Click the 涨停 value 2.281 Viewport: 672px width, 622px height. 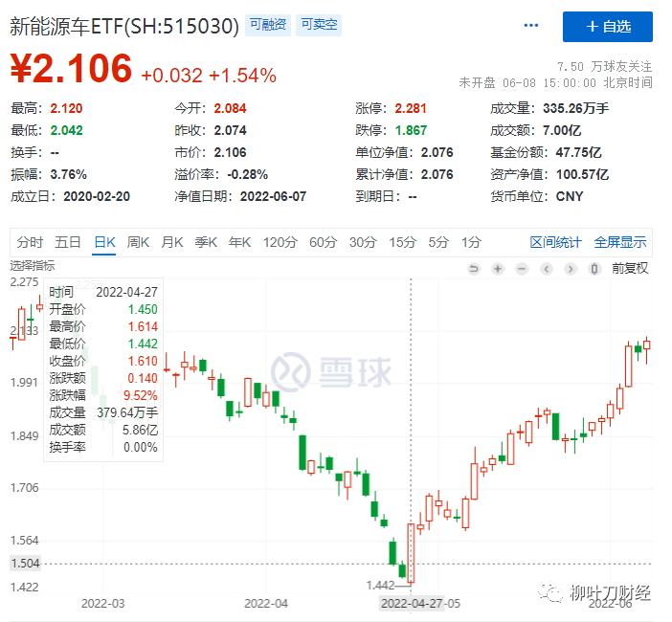click(x=411, y=108)
